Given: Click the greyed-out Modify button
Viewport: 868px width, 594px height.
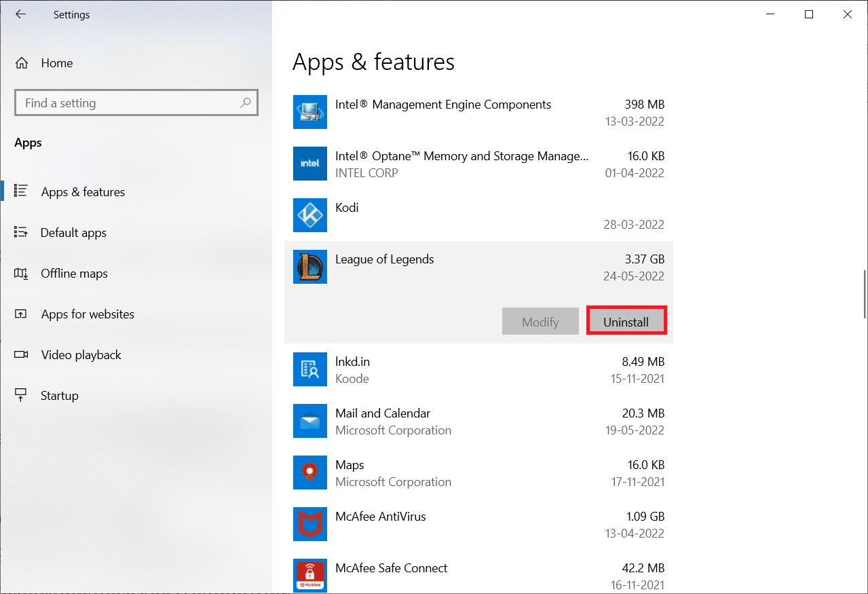Looking at the screenshot, I should (x=540, y=322).
